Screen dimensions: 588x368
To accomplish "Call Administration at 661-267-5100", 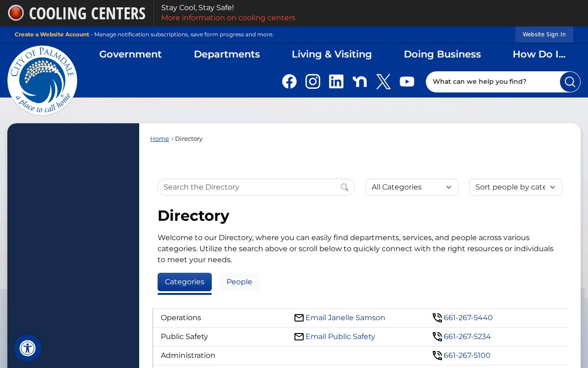I will tap(467, 356).
